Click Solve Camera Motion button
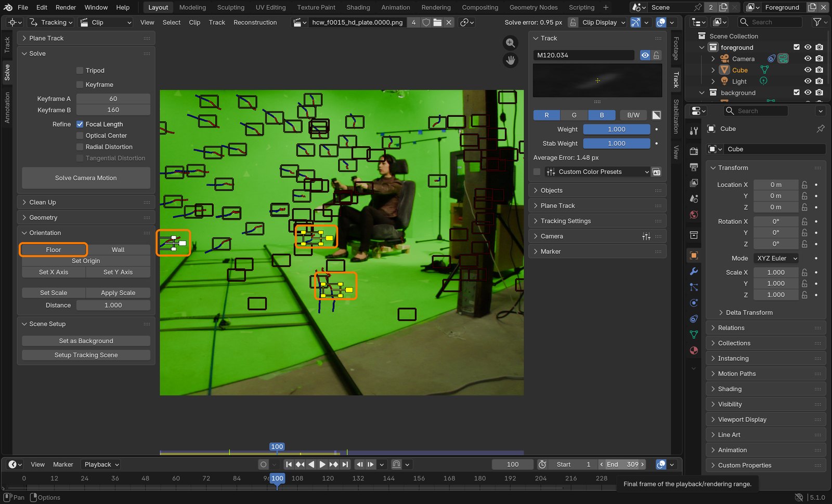832x504 pixels. (x=86, y=178)
